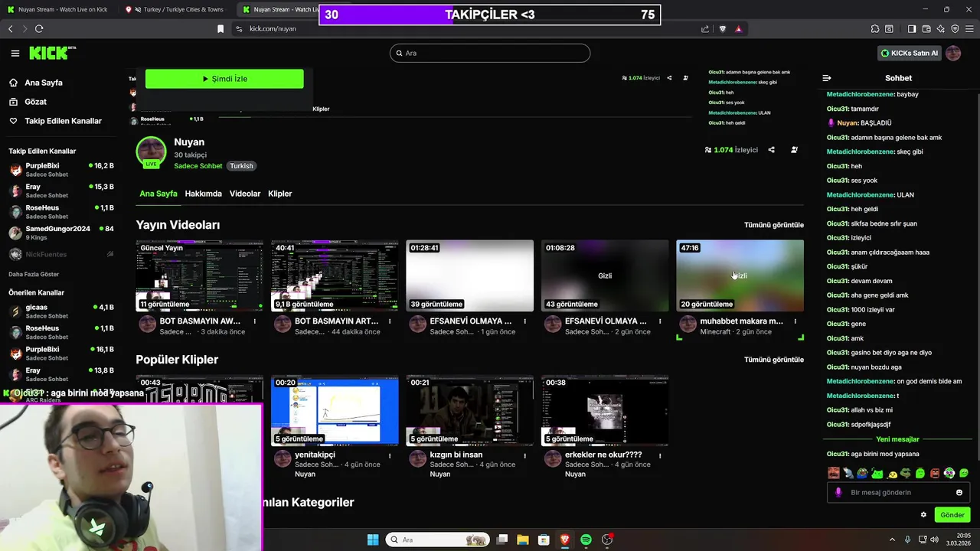Image resolution: width=980 pixels, height=551 pixels.
Task: Open Nuyan's live profile avatar
Action: point(151,152)
